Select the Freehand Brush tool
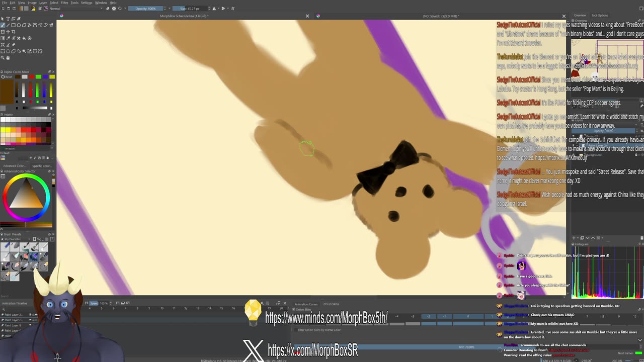Image resolution: width=644 pixels, height=362 pixels. tap(3, 25)
